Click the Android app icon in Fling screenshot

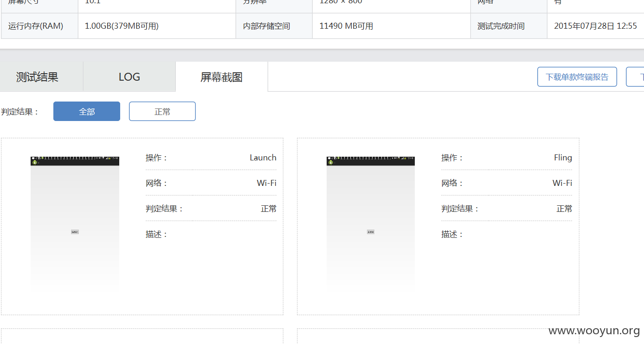(x=330, y=163)
